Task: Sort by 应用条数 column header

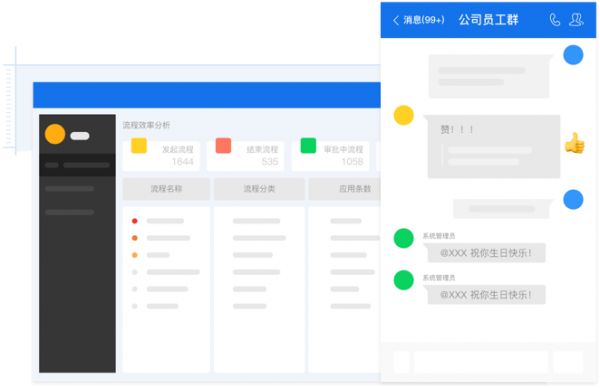Action: click(x=344, y=189)
